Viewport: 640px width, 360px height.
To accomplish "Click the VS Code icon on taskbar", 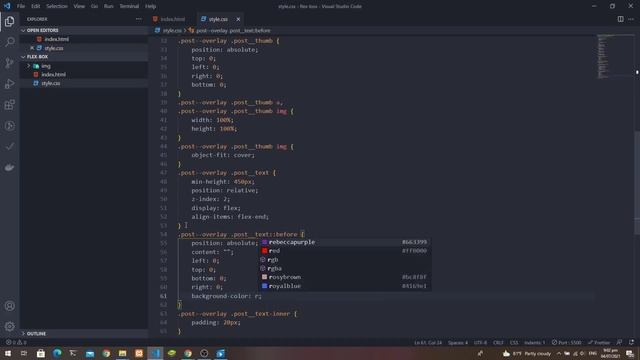I will 155,353.
